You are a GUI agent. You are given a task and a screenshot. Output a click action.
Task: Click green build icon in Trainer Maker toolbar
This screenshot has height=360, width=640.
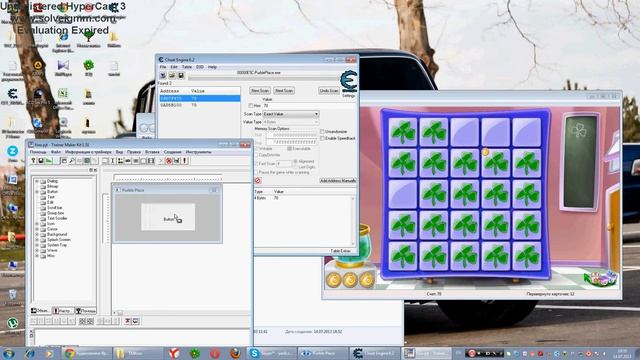click(49, 161)
